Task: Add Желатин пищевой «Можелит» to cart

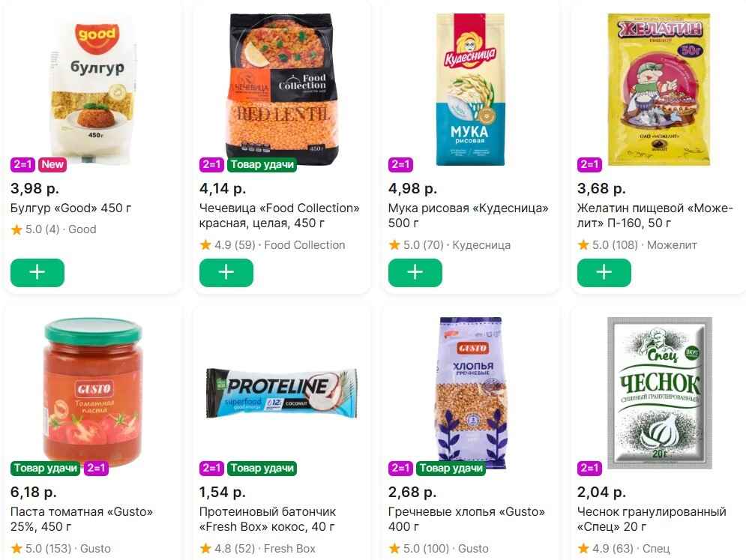Action: [x=604, y=273]
